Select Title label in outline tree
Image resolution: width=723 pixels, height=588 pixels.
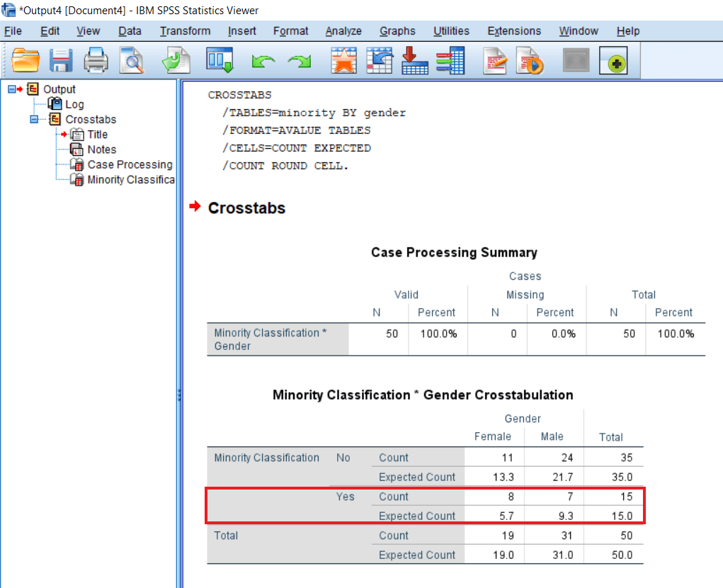97,134
